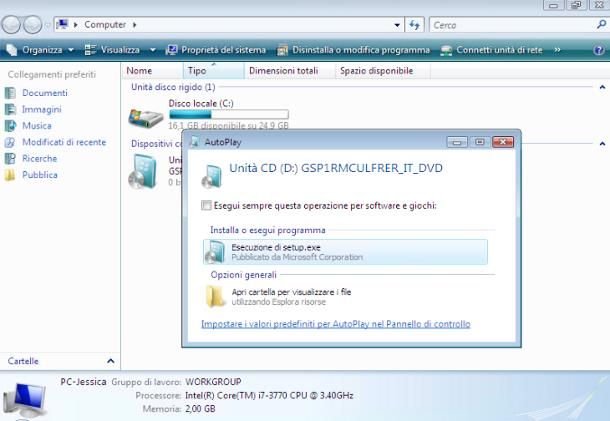Open the Ricerche favorite link
This screenshot has width=610, height=421.
point(40,158)
